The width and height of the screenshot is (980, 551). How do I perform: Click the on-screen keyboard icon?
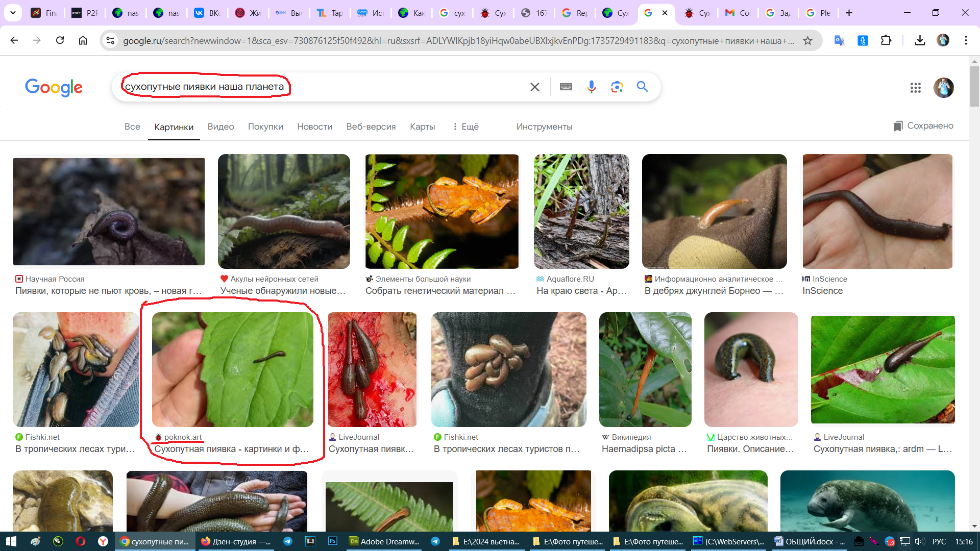click(x=566, y=87)
